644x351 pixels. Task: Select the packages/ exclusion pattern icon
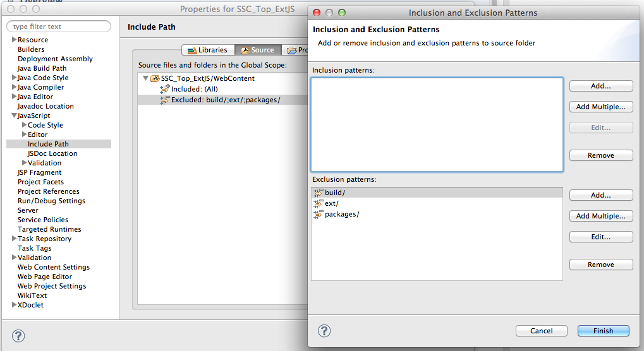[318, 214]
